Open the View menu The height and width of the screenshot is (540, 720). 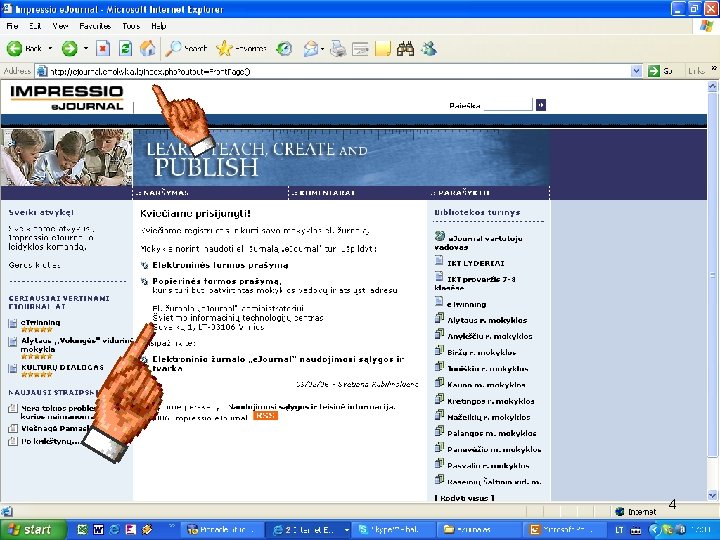[x=60, y=26]
